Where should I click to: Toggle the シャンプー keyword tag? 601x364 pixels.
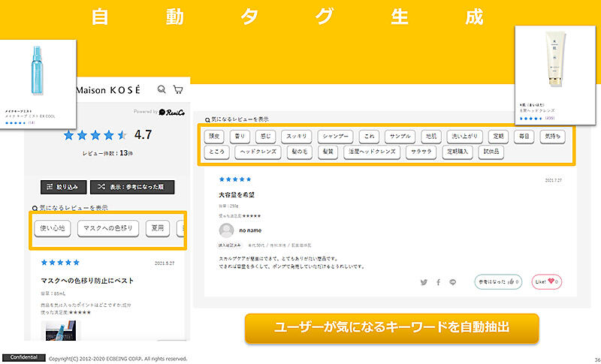(334, 137)
